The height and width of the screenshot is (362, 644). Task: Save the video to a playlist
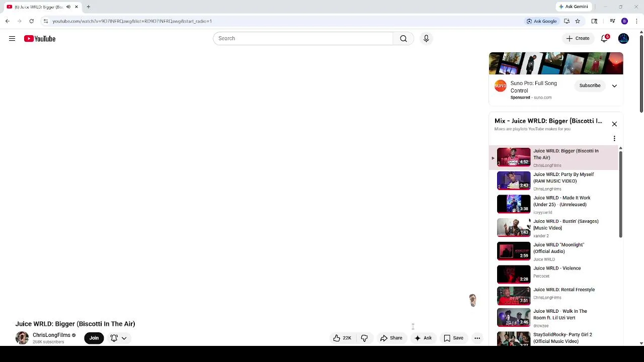453,338
